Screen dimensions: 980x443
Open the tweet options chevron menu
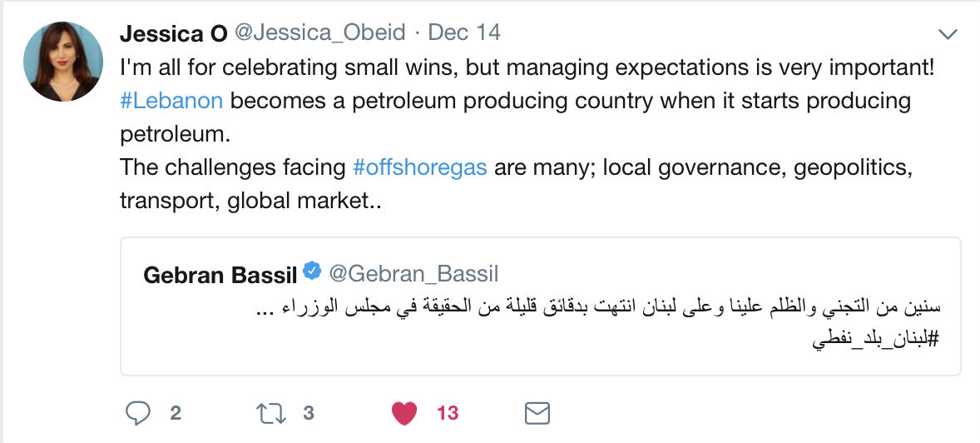tap(948, 34)
